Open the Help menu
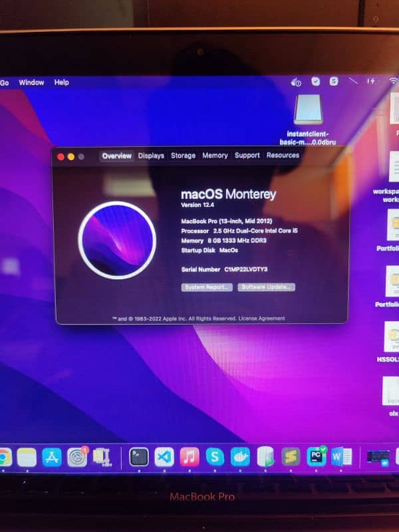 point(61,82)
